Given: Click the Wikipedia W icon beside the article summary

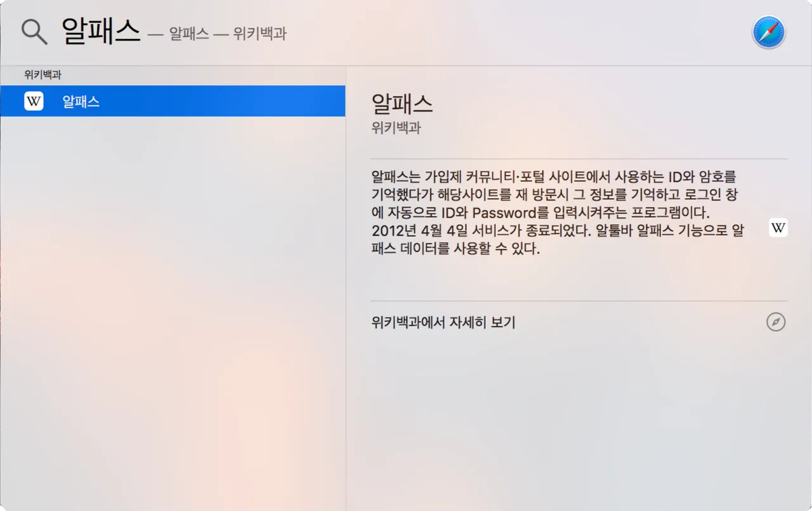Looking at the screenshot, I should [x=778, y=227].
